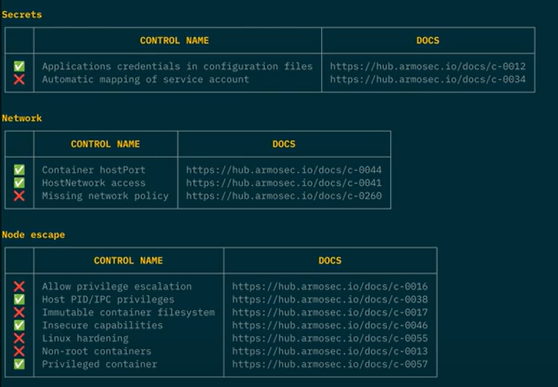Open docs link ending in c-0016
Screen dimensions: 558x387
pyautogui.click(x=330, y=286)
